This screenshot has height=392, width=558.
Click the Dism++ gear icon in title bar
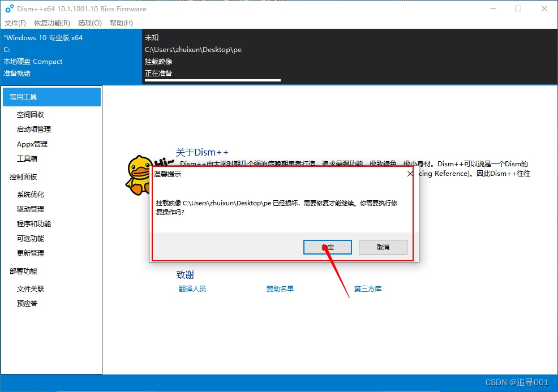[9, 8]
